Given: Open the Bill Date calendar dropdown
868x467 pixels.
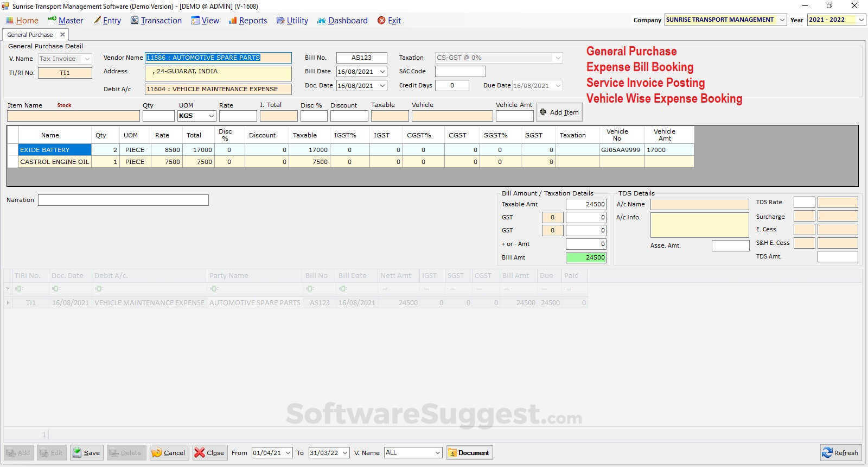Looking at the screenshot, I should (x=382, y=72).
